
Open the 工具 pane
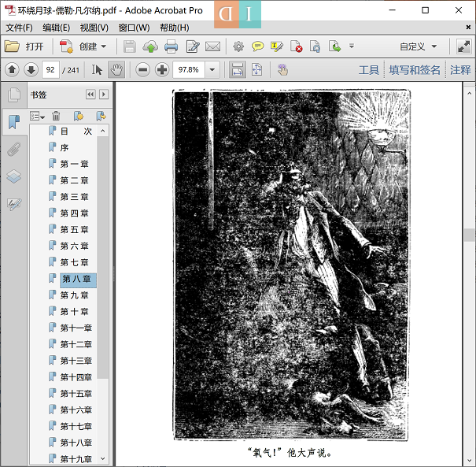(369, 70)
